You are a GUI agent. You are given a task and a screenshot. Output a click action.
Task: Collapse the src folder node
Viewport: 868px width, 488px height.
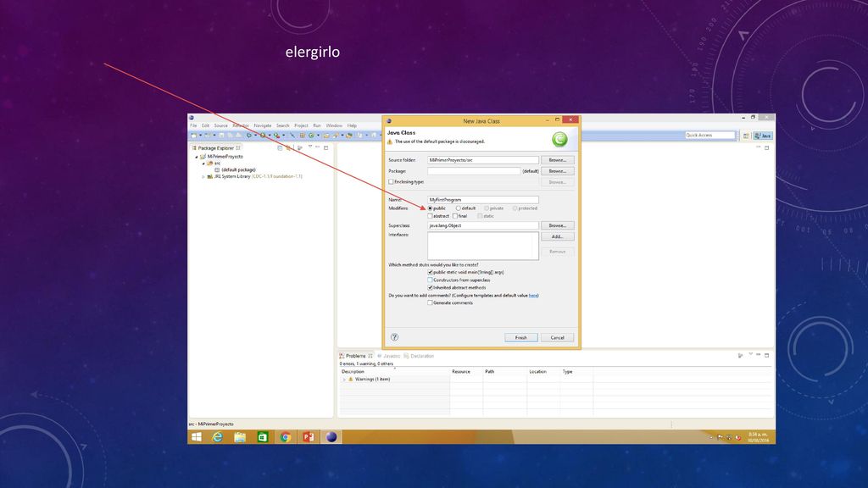(x=203, y=164)
